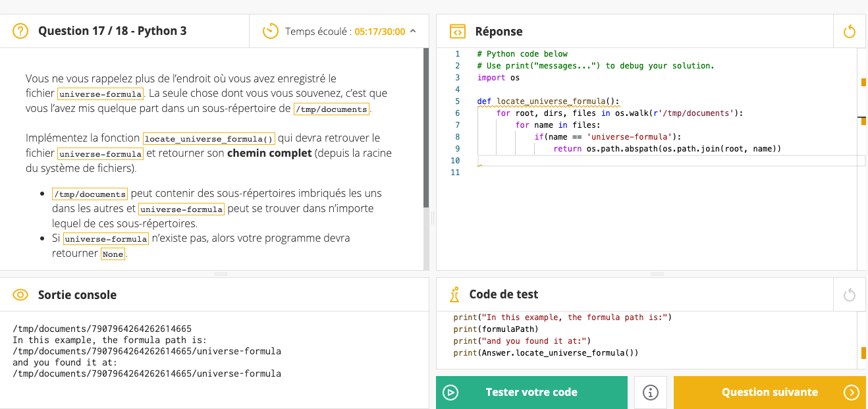Click the None code tag in question text
The image size is (868, 409).
(113, 254)
